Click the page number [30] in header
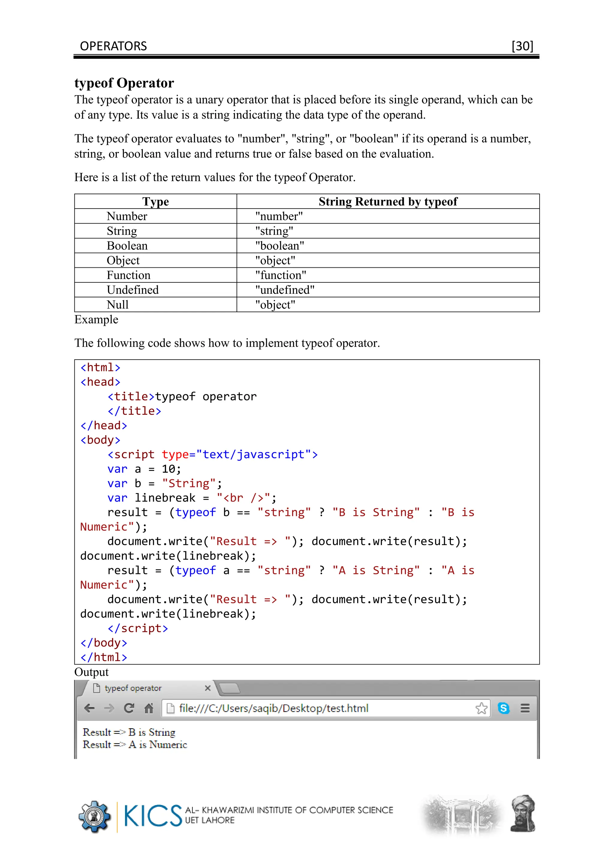This screenshot has height=868, width=614. (x=522, y=46)
